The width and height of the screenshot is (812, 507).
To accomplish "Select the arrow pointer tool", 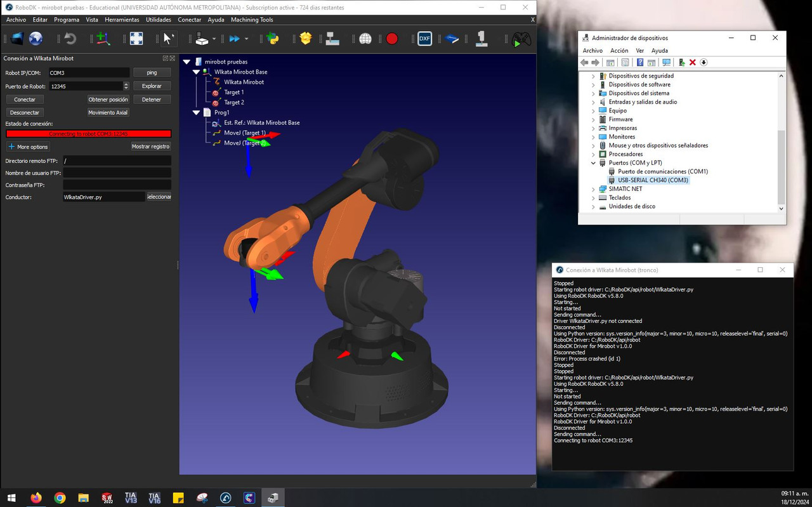I will coord(167,39).
